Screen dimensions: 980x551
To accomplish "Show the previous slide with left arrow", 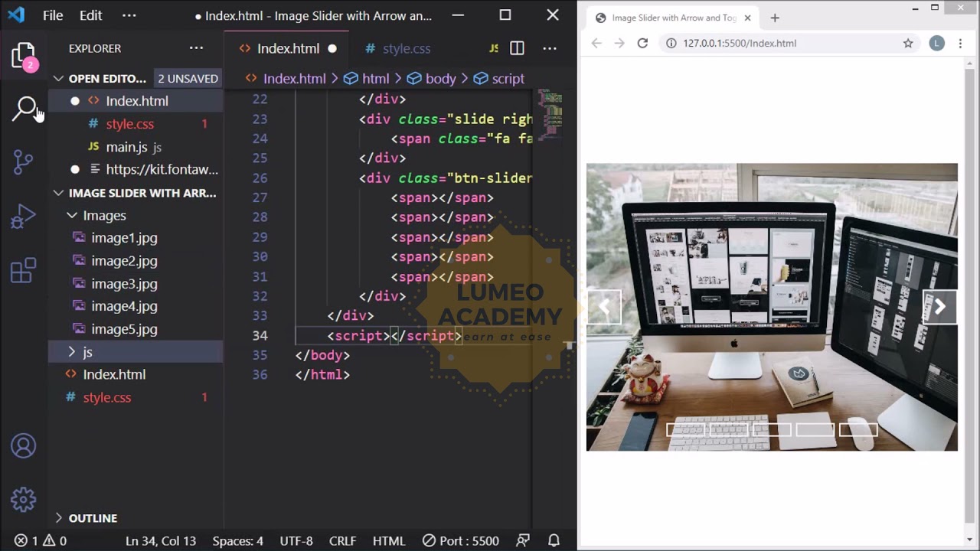I will [x=604, y=307].
